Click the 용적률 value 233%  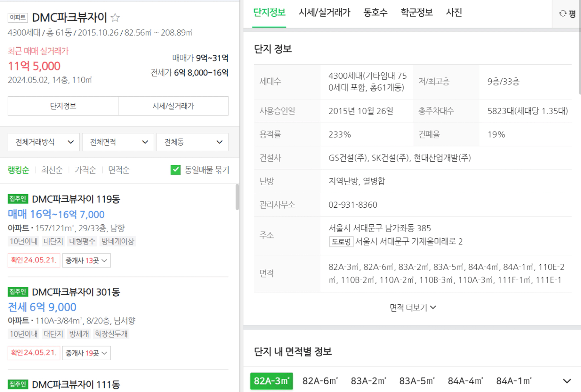(340, 134)
